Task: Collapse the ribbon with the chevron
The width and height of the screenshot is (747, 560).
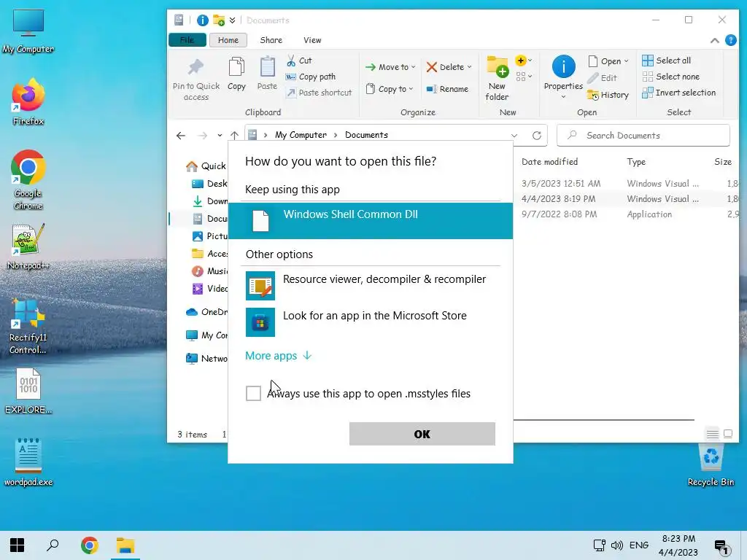Action: [x=715, y=41]
